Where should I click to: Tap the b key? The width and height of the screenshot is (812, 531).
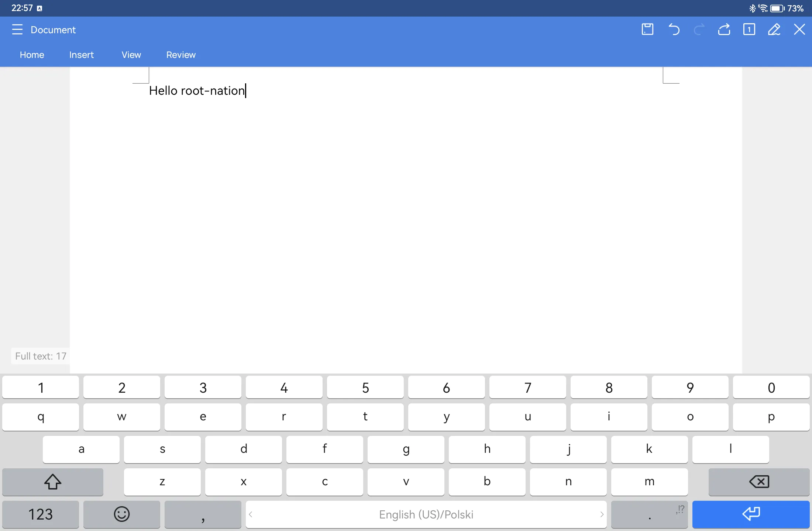(x=487, y=482)
